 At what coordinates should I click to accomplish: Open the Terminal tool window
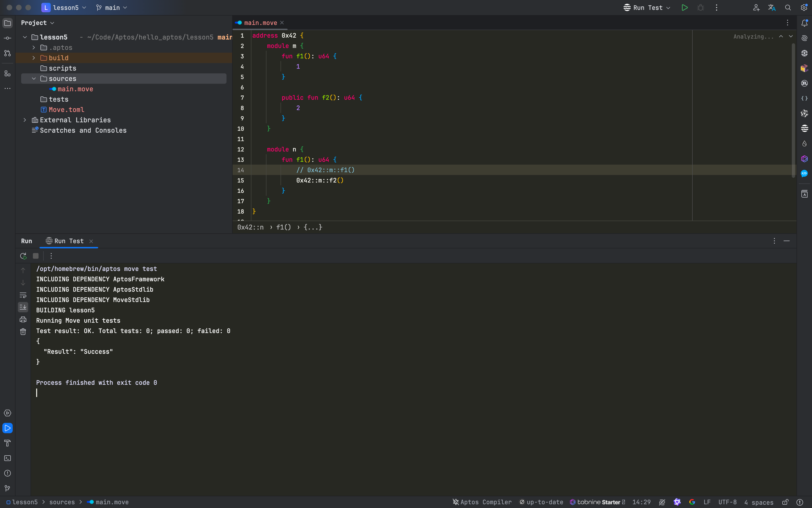click(7, 458)
